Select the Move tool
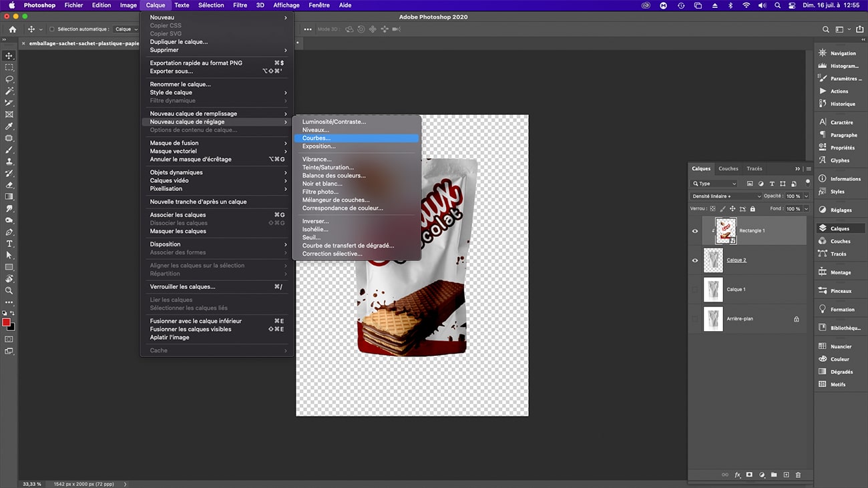 click(x=9, y=56)
